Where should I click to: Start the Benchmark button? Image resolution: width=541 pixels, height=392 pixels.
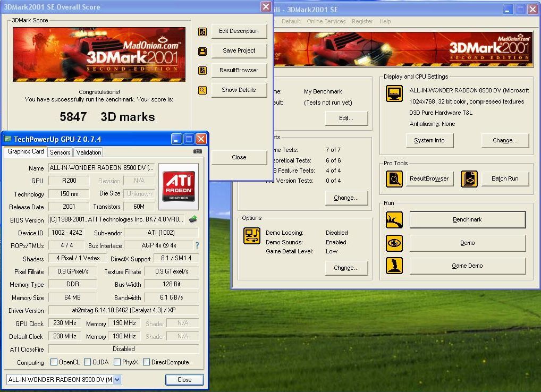tap(468, 219)
